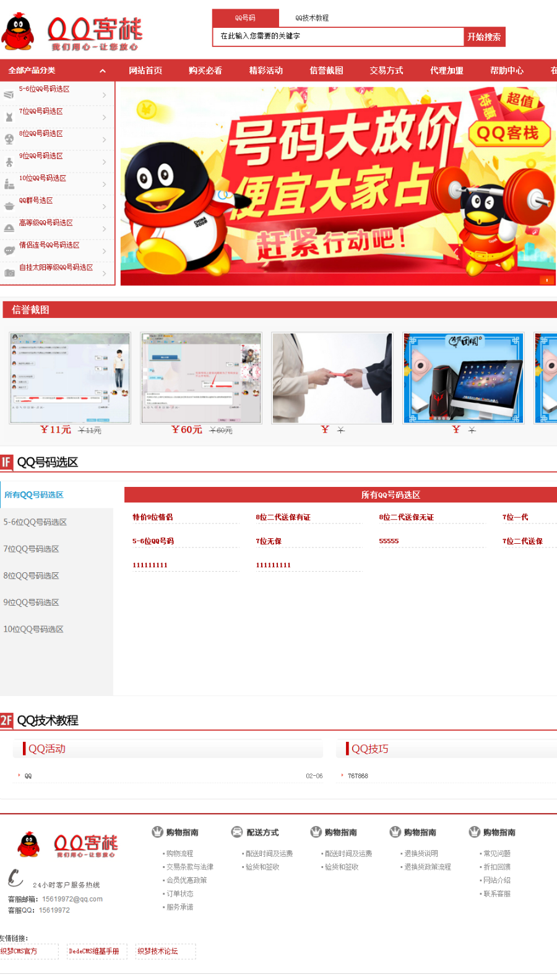557x980 pixels.
Task: Open the 7位无保 link
Action: (269, 541)
